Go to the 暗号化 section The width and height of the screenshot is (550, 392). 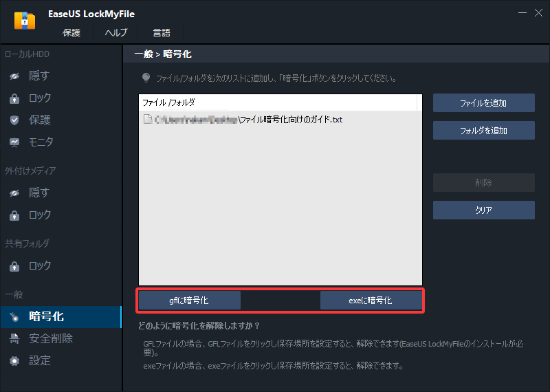(61, 317)
